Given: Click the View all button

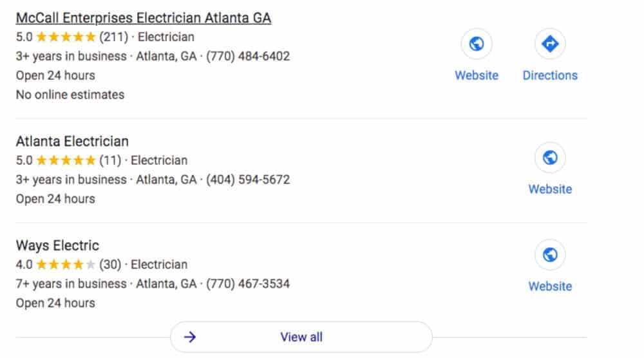Looking at the screenshot, I should point(301,337).
